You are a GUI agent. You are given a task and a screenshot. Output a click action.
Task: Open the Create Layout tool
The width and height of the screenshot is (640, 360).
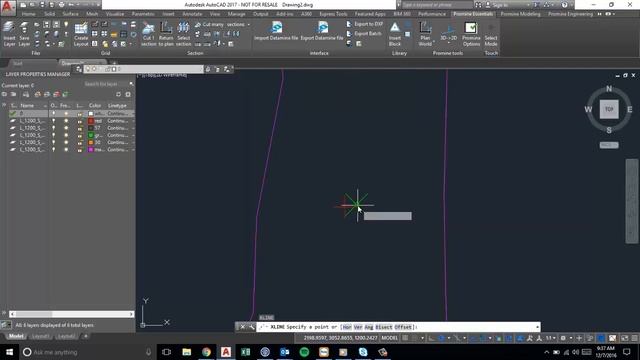pyautogui.click(x=81, y=33)
